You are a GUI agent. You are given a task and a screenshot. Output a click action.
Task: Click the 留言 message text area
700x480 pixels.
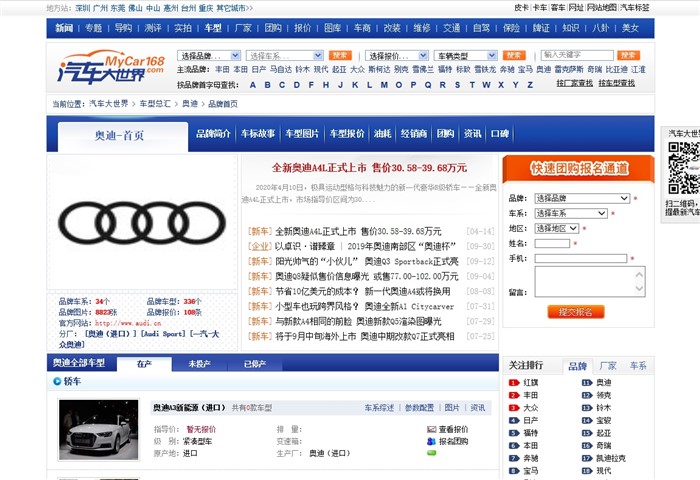point(590,282)
